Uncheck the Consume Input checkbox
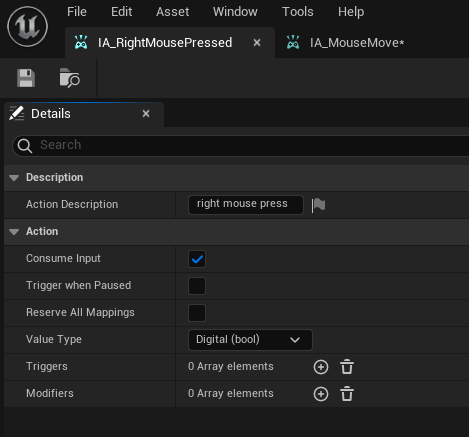Image resolution: width=469 pixels, height=437 pixels. [197, 259]
